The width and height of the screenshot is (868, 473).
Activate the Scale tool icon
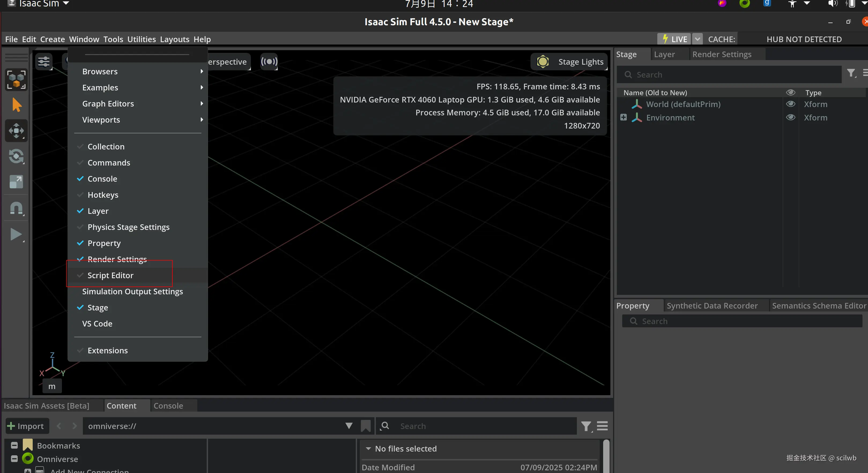[x=16, y=182]
